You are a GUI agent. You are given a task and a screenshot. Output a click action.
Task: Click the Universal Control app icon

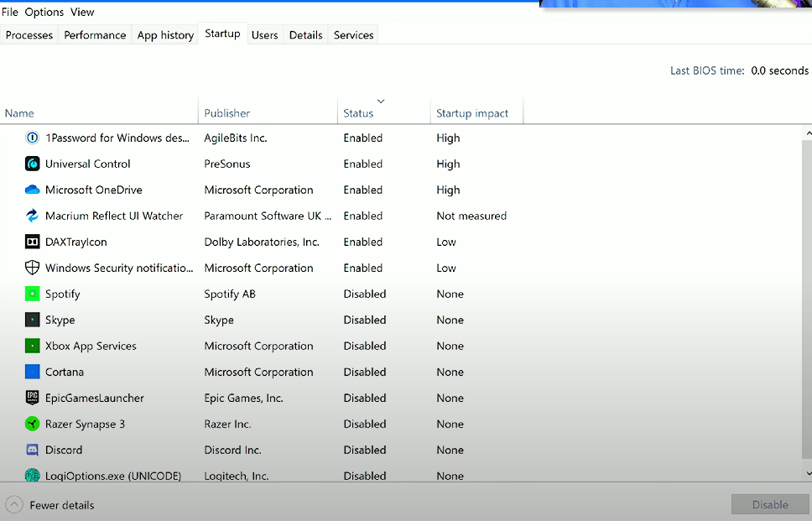coord(32,164)
